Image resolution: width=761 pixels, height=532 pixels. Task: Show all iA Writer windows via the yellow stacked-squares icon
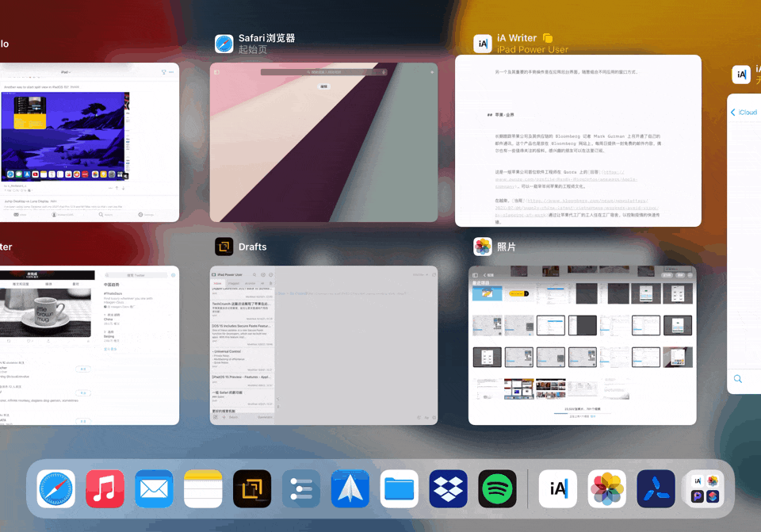(x=548, y=38)
